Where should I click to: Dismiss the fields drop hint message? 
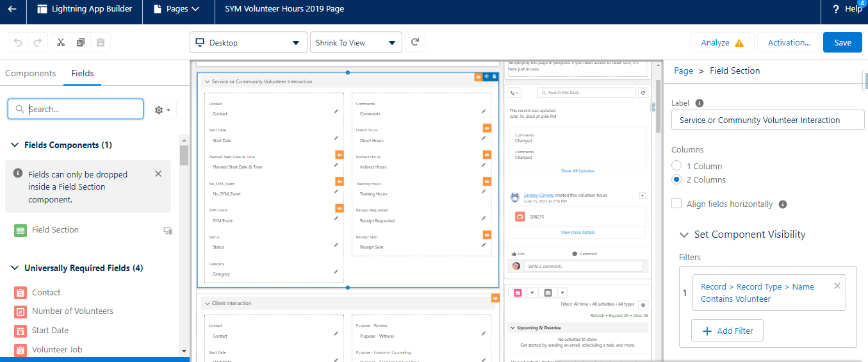(158, 174)
